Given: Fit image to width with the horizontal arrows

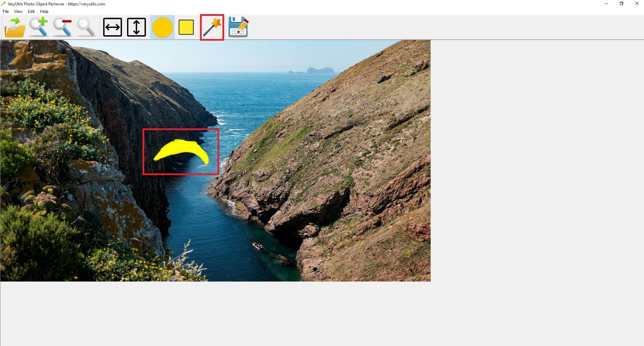Looking at the screenshot, I should click(112, 27).
